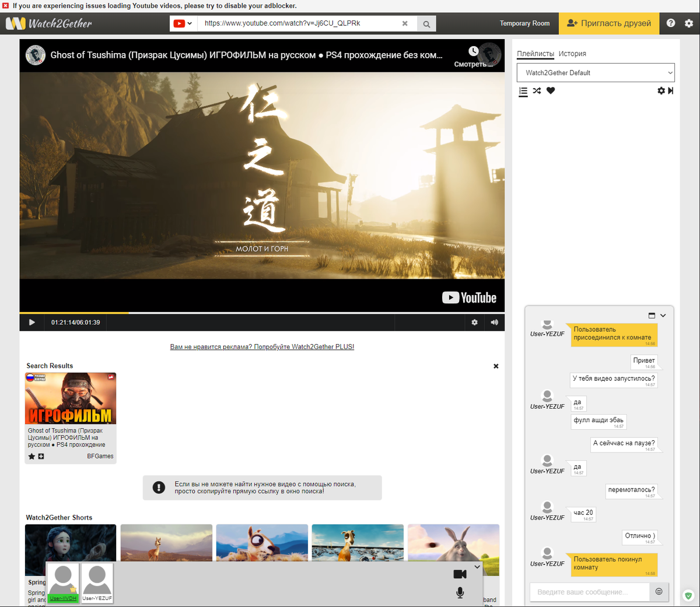
Task: Collapse the user bar chevron
Action: click(x=477, y=567)
